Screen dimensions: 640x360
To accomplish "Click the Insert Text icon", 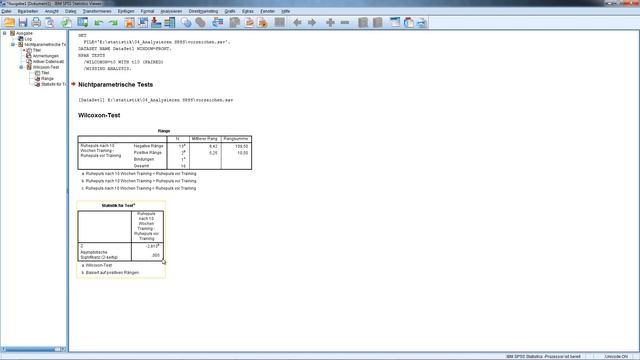I will point(422,22).
